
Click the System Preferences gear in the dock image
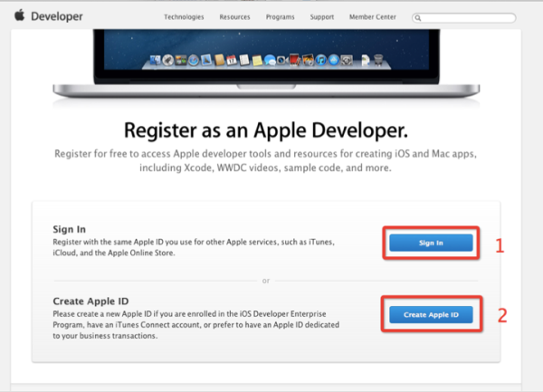click(x=347, y=60)
